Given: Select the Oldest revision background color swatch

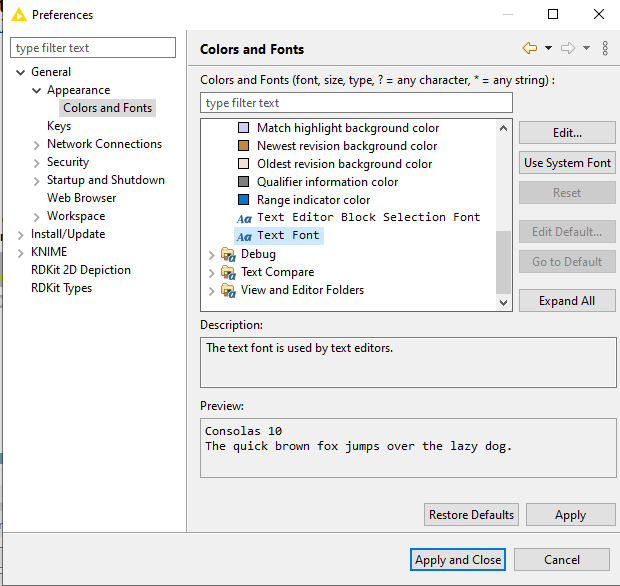Looking at the screenshot, I should [244, 164].
